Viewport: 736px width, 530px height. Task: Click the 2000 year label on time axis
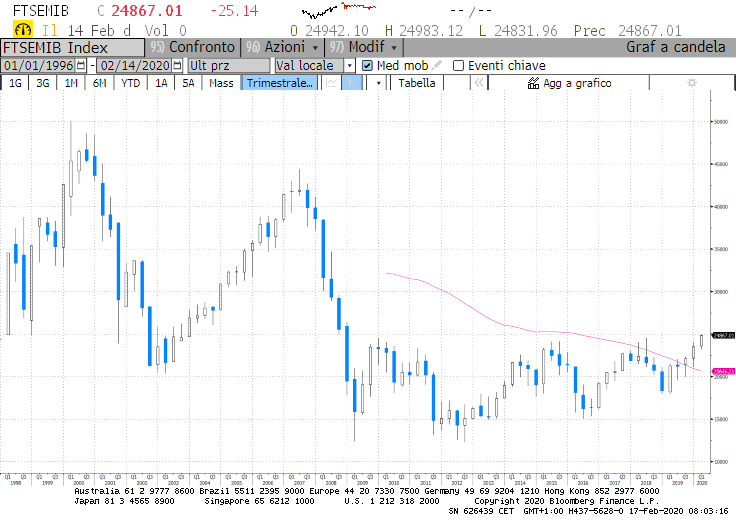coord(78,483)
